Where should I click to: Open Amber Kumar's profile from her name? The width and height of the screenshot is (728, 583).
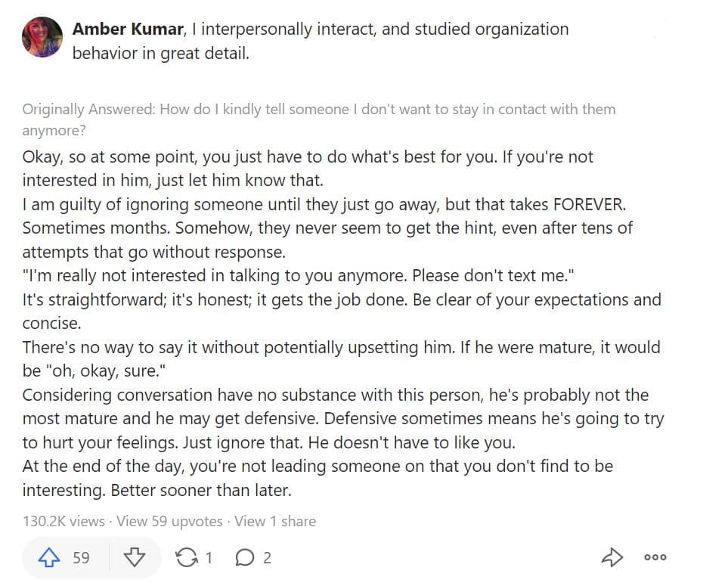[x=107, y=29]
